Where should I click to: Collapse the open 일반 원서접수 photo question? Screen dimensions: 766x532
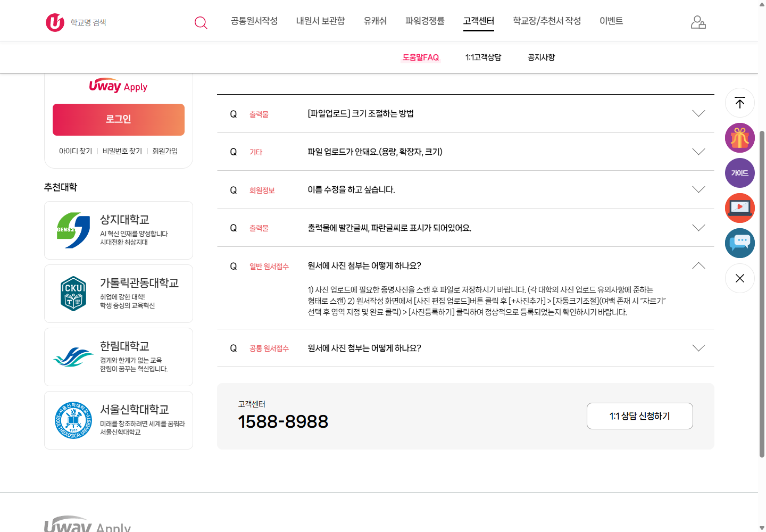[465, 266]
